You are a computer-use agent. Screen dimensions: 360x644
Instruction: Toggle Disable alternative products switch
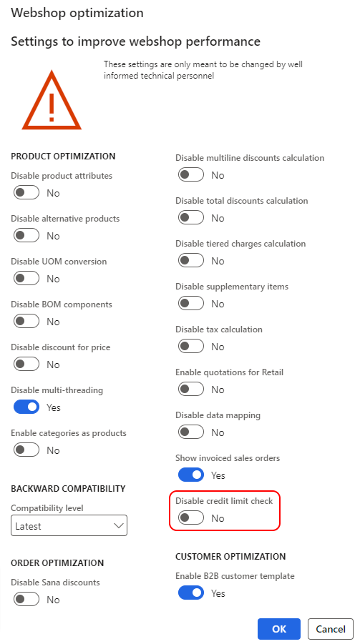coord(26,236)
